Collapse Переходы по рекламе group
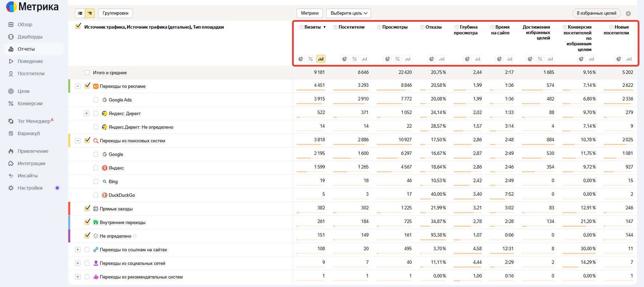 tap(78, 86)
